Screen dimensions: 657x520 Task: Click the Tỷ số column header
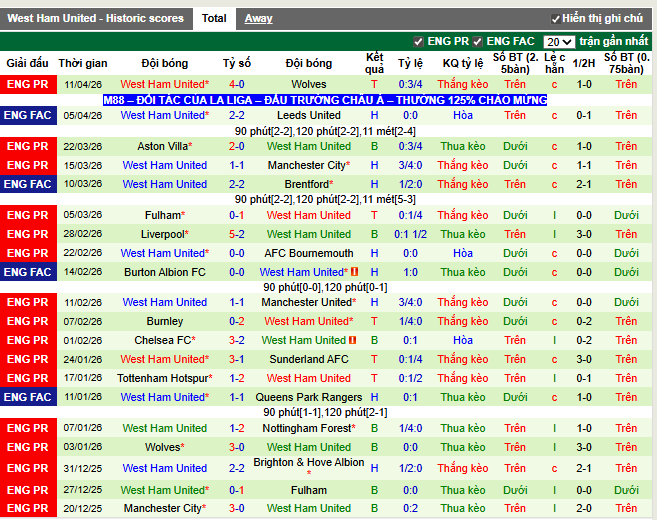[x=237, y=63]
